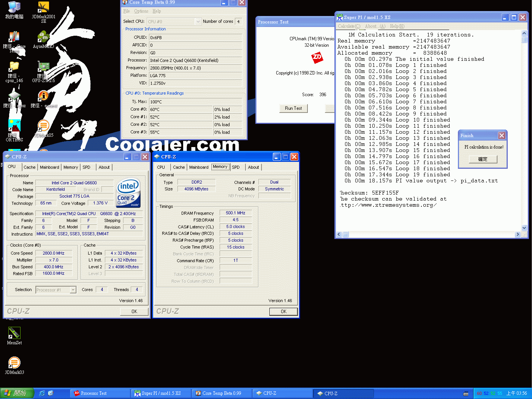Screen dimensions: 532x399
Task: Click FSB:DRAM ratio 4:5 value
Action: click(236, 220)
